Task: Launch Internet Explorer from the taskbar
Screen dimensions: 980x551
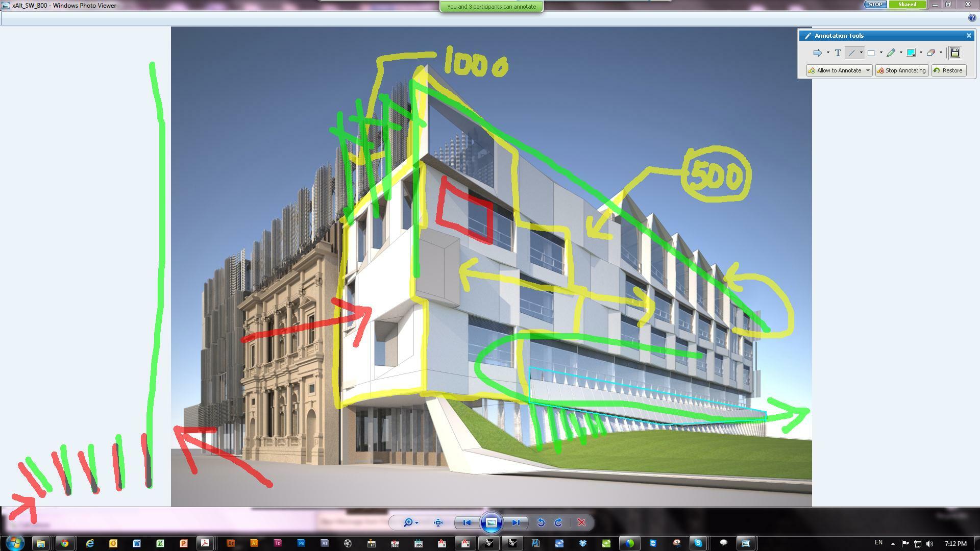Action: (89, 543)
